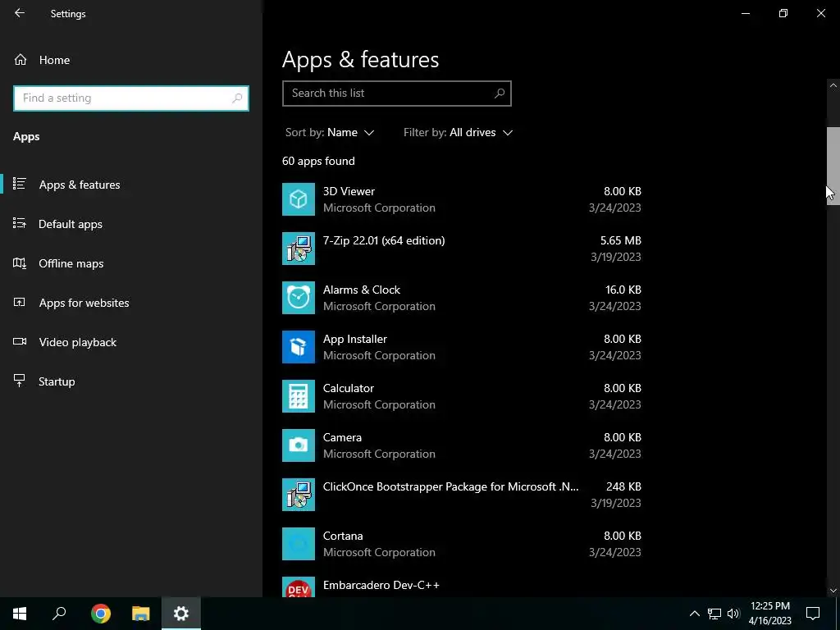840x630 pixels.
Task: Click the Home house icon
Action: [21, 59]
